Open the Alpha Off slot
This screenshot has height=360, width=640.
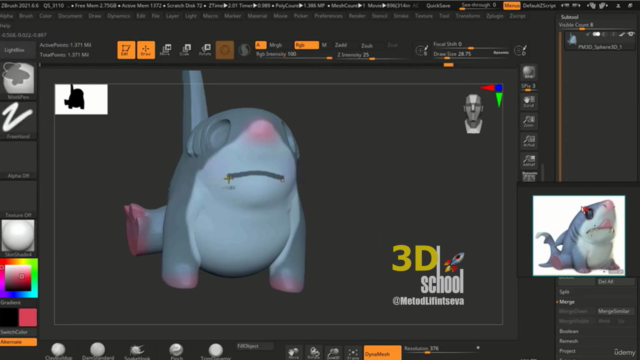[18, 160]
